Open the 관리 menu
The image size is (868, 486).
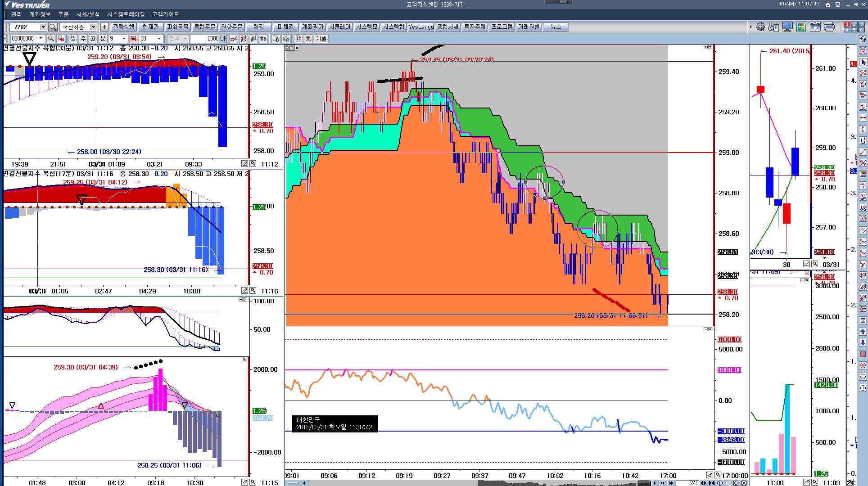pyautogui.click(x=16, y=14)
